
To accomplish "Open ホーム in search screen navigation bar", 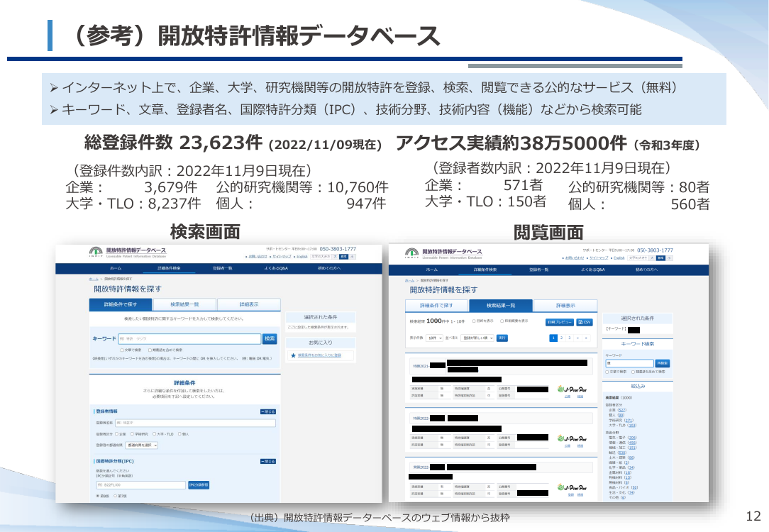I will pos(116,268).
